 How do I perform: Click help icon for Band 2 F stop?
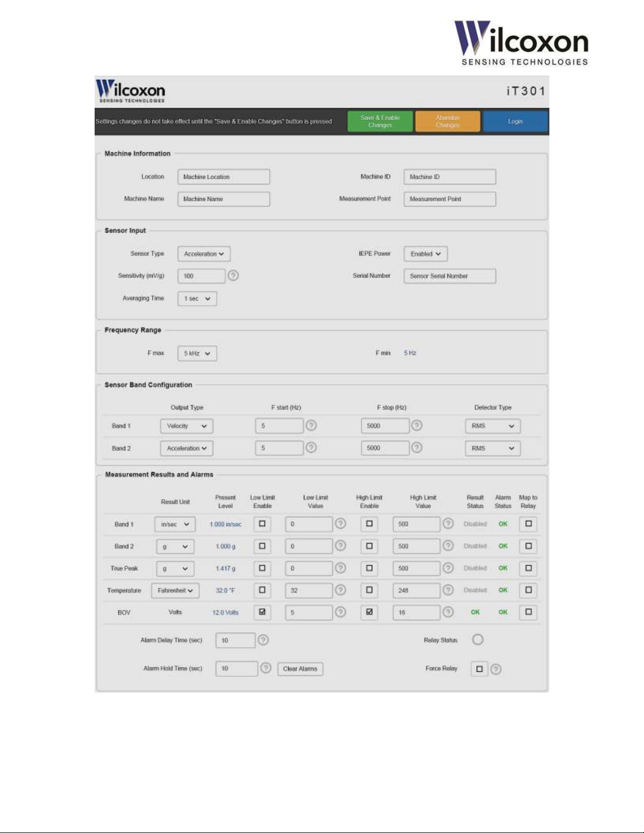point(417,448)
